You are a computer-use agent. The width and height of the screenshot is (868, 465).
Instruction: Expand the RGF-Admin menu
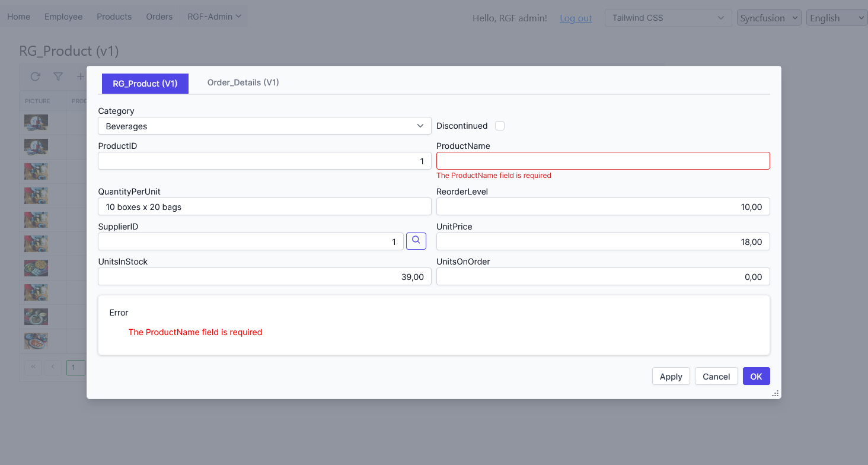pos(214,17)
